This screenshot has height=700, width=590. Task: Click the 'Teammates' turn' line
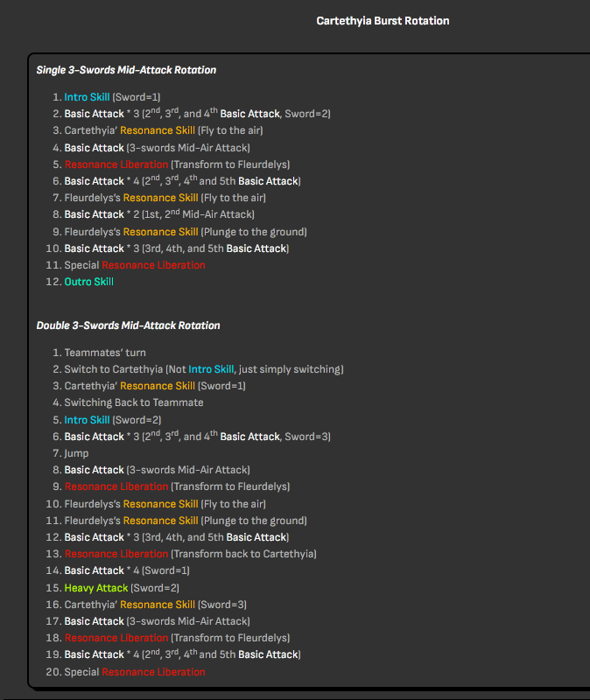(x=105, y=353)
